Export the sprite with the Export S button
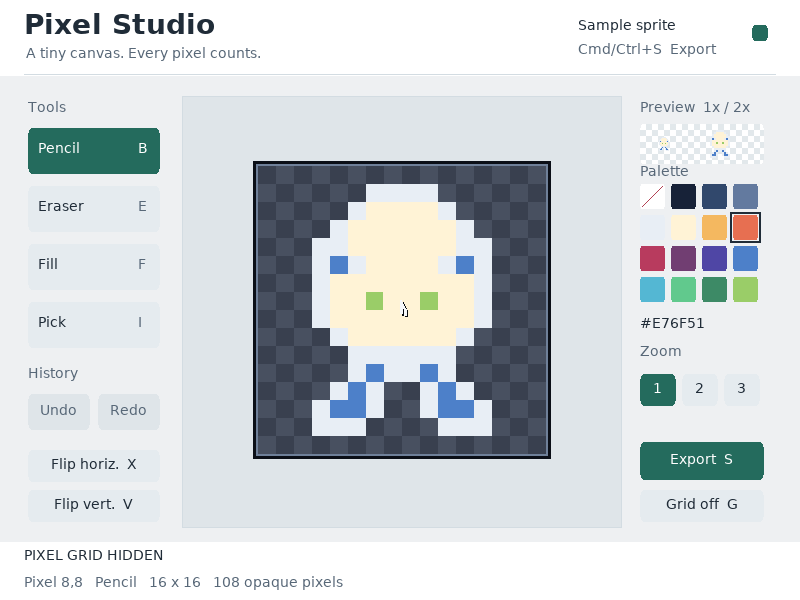The height and width of the screenshot is (600, 800). tap(702, 461)
